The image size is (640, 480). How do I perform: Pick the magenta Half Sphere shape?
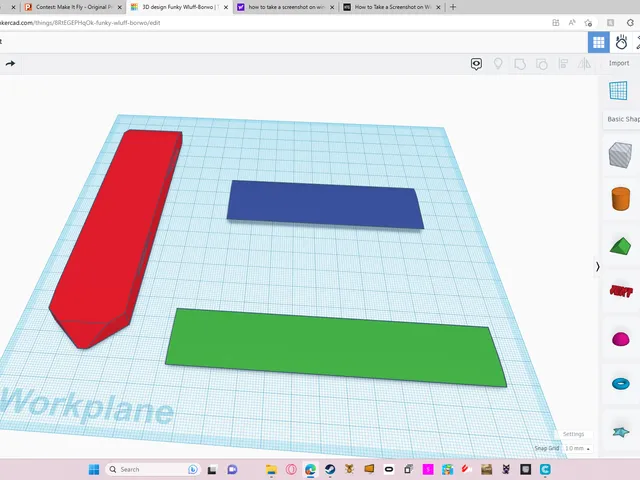[x=620, y=339]
